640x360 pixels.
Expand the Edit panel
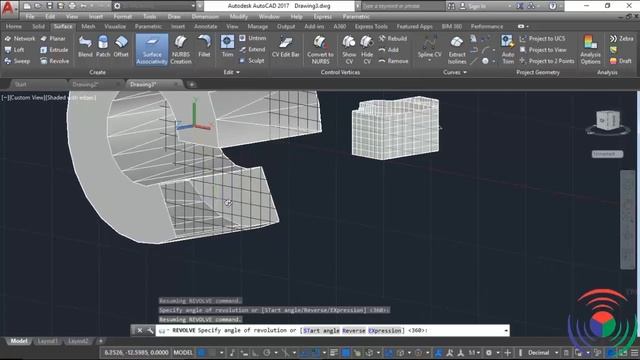pos(231,72)
